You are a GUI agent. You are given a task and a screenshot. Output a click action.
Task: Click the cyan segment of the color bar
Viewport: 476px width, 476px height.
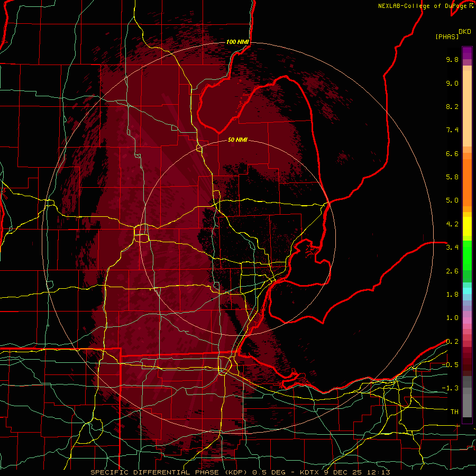click(x=467, y=291)
